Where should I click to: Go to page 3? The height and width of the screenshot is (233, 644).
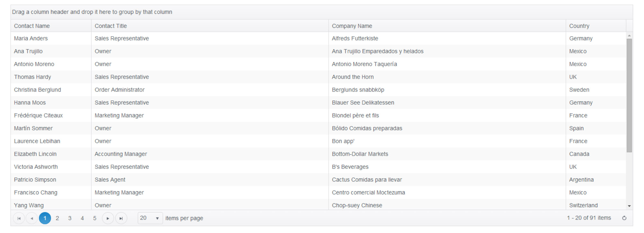pos(70,218)
